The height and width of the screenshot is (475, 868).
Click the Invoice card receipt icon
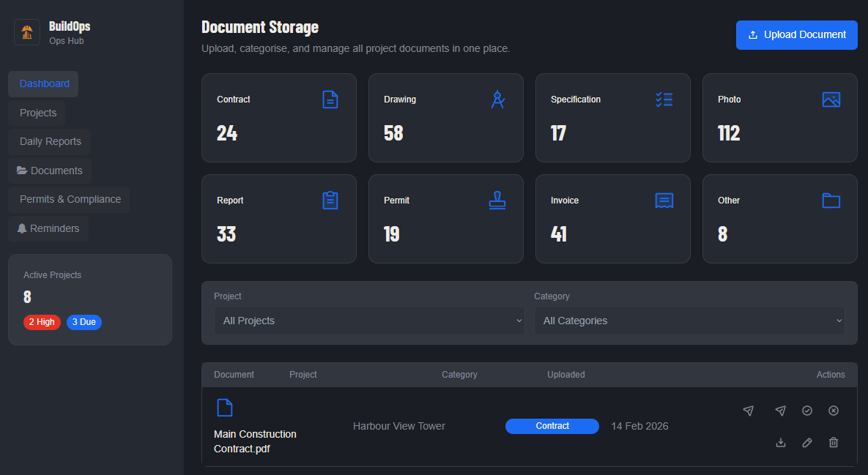coord(664,201)
